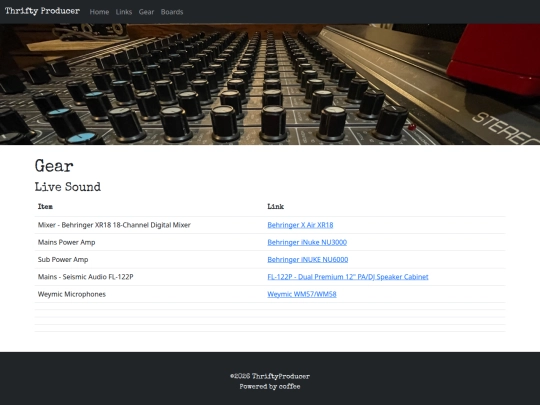Click the Thrifty Producer brand logo
Image resolution: width=540 pixels, height=405 pixels.
[42, 11]
